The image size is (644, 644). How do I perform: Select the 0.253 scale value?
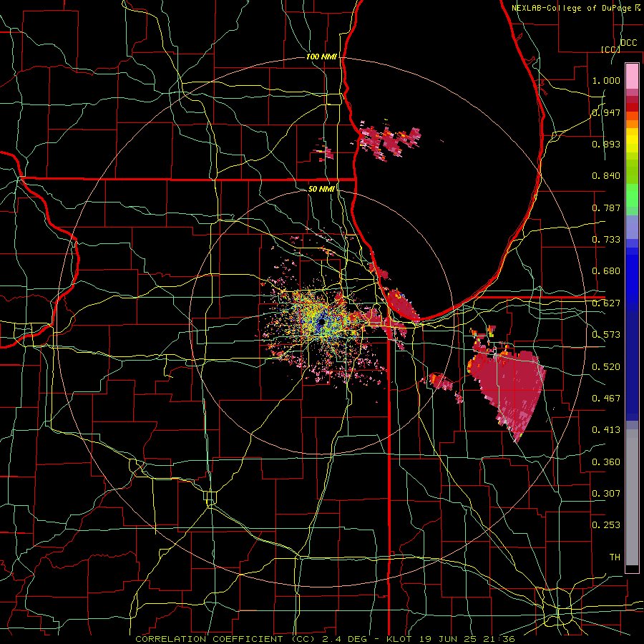coord(606,525)
